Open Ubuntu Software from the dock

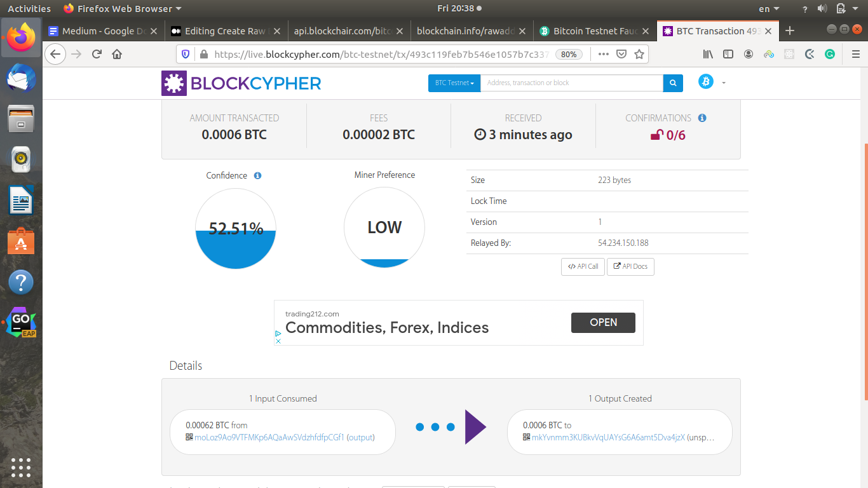21,241
